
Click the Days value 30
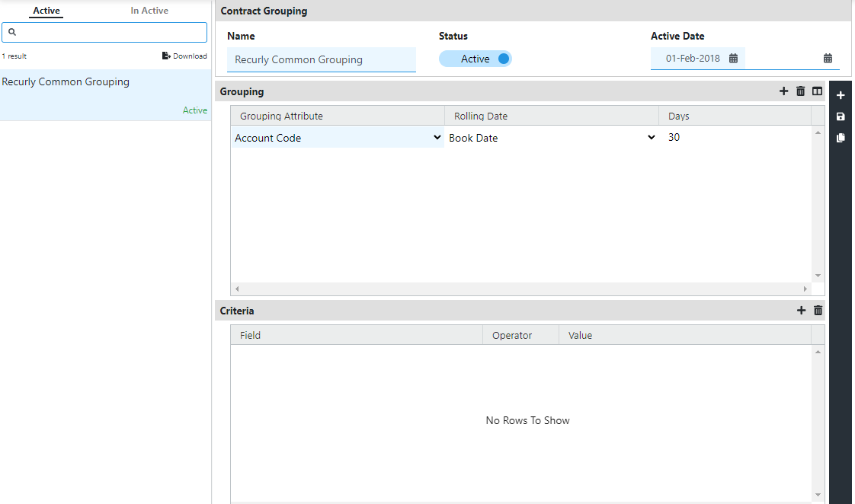click(x=674, y=137)
